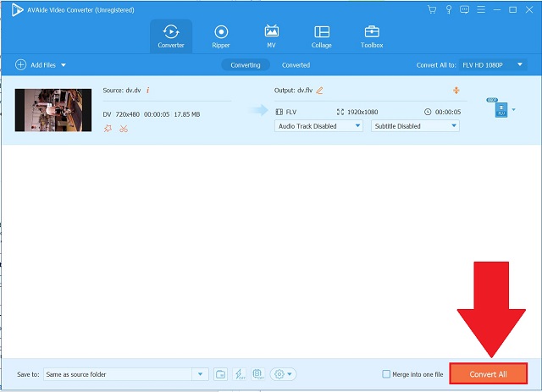Open the edit effects star wand icon
Viewport: 542px width, 392px height.
(x=108, y=129)
